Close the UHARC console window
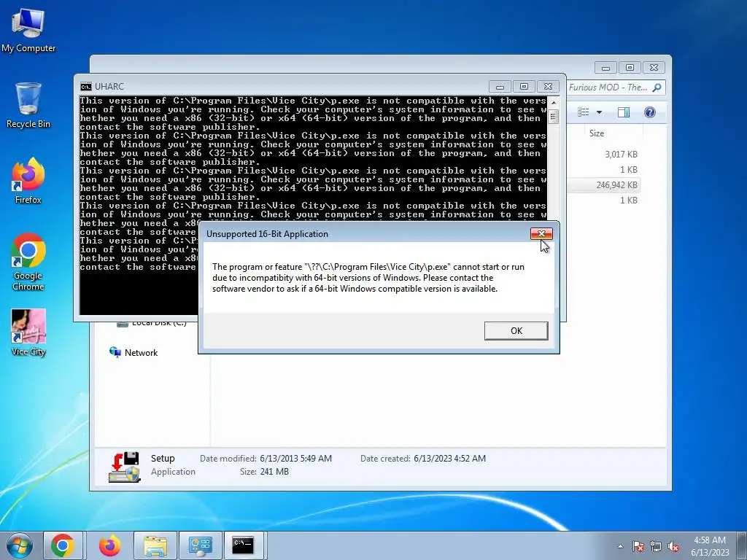 [x=548, y=87]
